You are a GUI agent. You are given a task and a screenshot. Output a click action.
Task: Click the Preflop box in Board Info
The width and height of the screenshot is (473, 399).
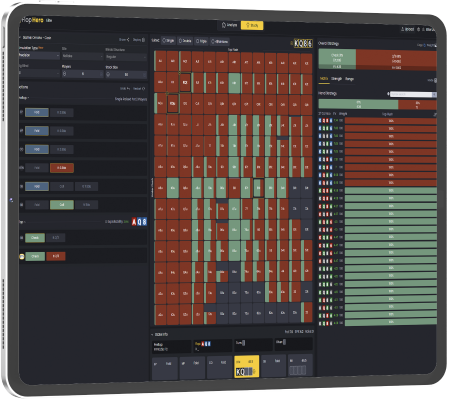click(x=172, y=346)
